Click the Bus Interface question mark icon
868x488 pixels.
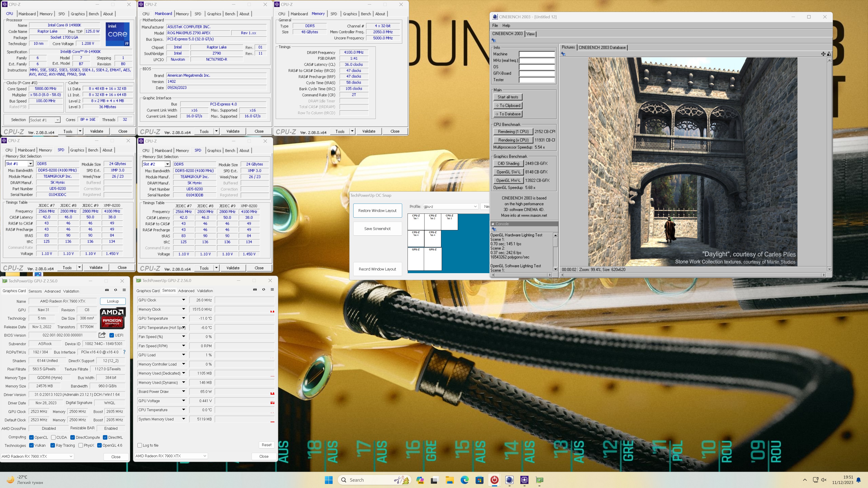click(x=124, y=352)
